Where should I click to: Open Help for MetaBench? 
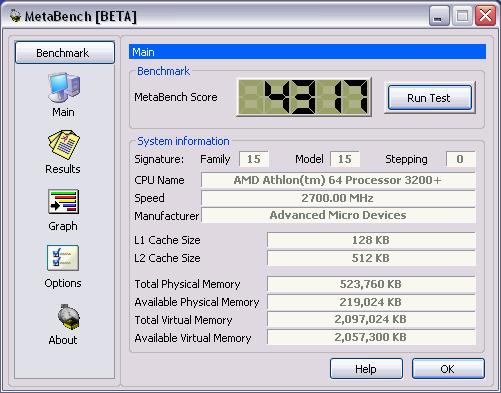coord(366,369)
